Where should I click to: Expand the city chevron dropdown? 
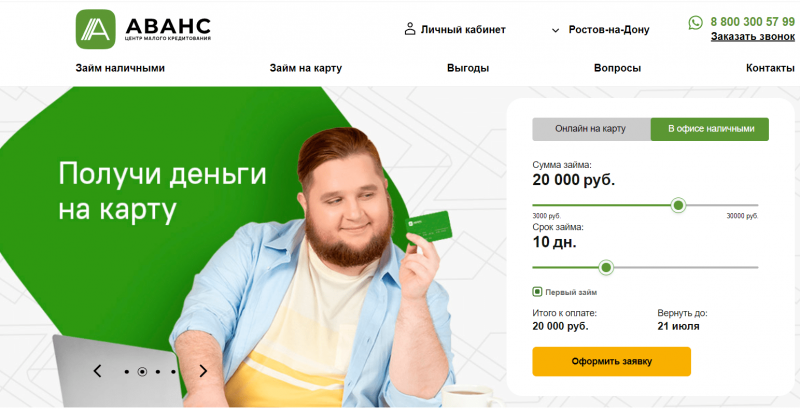tap(556, 31)
